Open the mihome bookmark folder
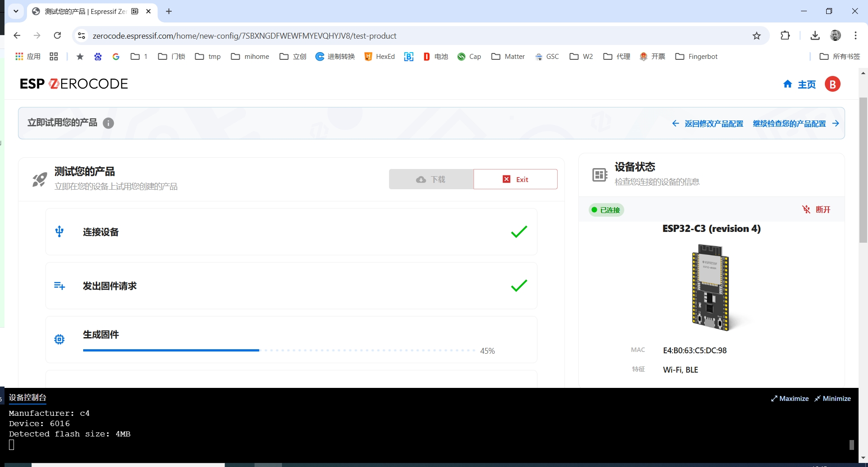Screen dimensions: 868x467 click(250, 57)
